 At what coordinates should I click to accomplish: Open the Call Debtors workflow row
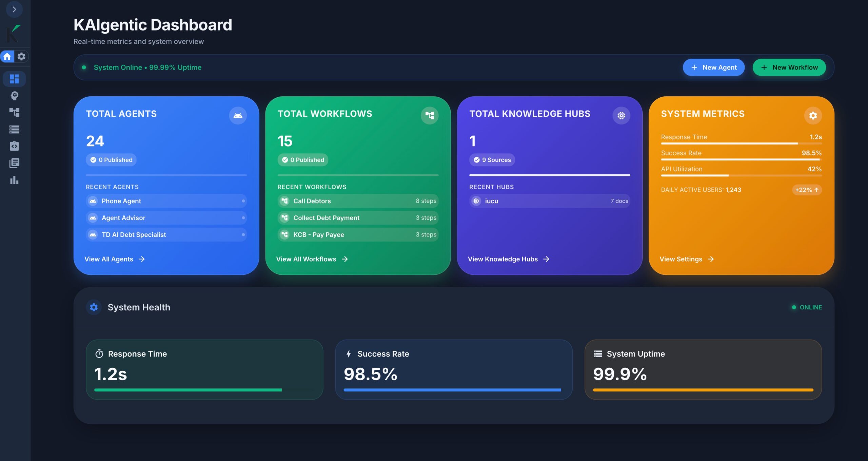click(x=358, y=201)
